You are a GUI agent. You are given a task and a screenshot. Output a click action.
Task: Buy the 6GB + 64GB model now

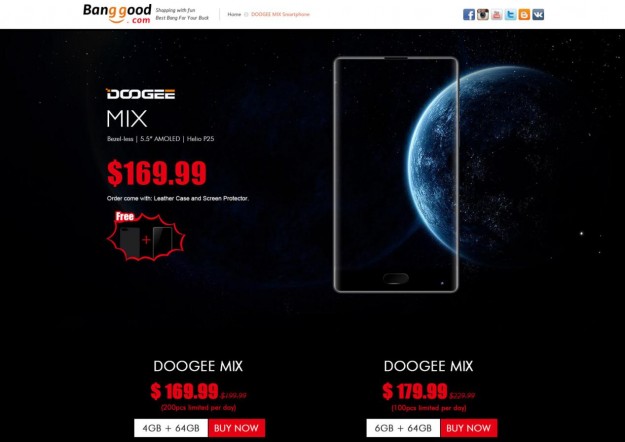(469, 428)
